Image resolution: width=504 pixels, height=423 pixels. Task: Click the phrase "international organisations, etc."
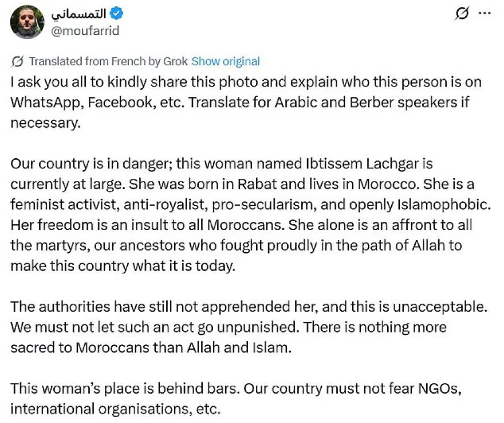pyautogui.click(x=115, y=409)
